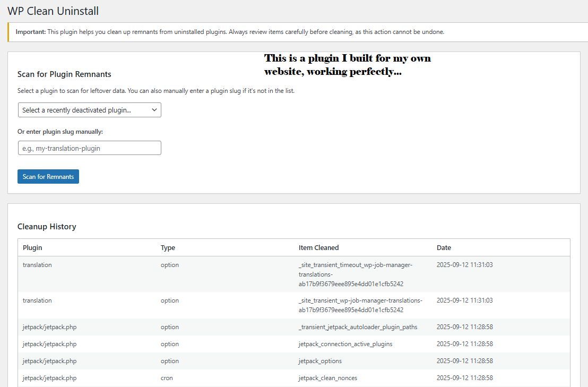The height and width of the screenshot is (387, 588).
Task: Click the cron type cell
Action: click(167, 378)
